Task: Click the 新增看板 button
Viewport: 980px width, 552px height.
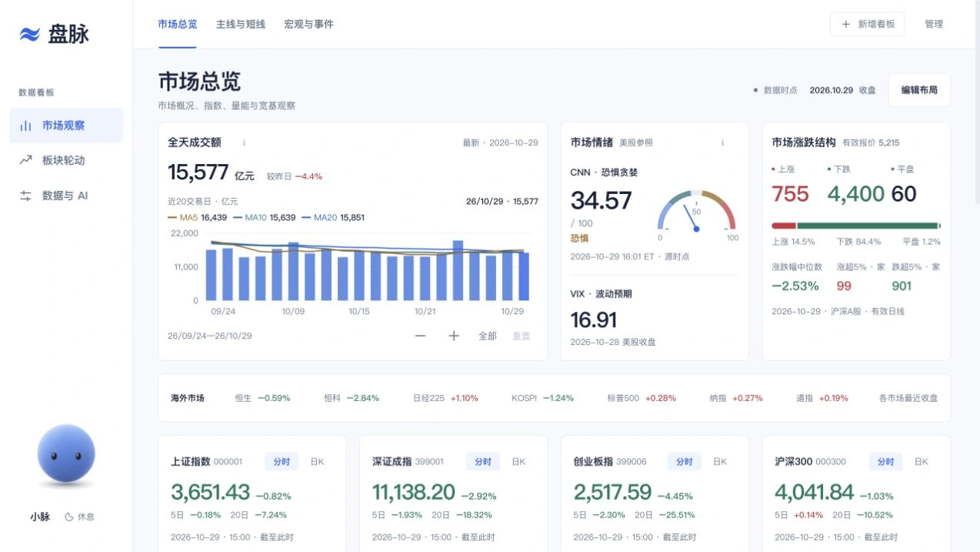Action: [867, 24]
